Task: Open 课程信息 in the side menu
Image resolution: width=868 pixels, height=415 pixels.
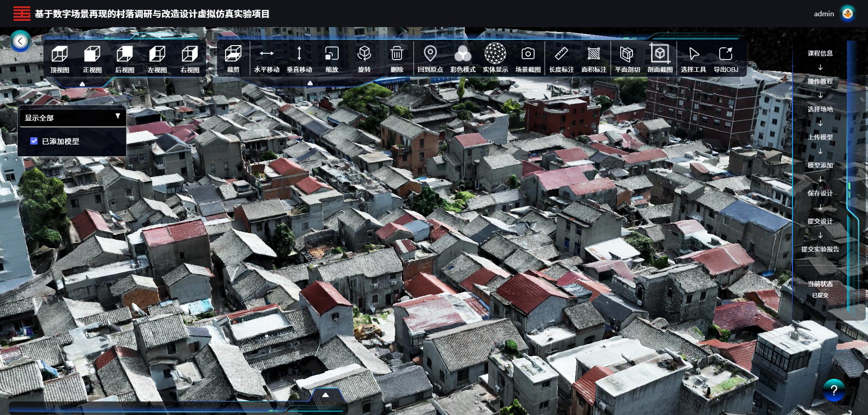Action: click(820, 53)
